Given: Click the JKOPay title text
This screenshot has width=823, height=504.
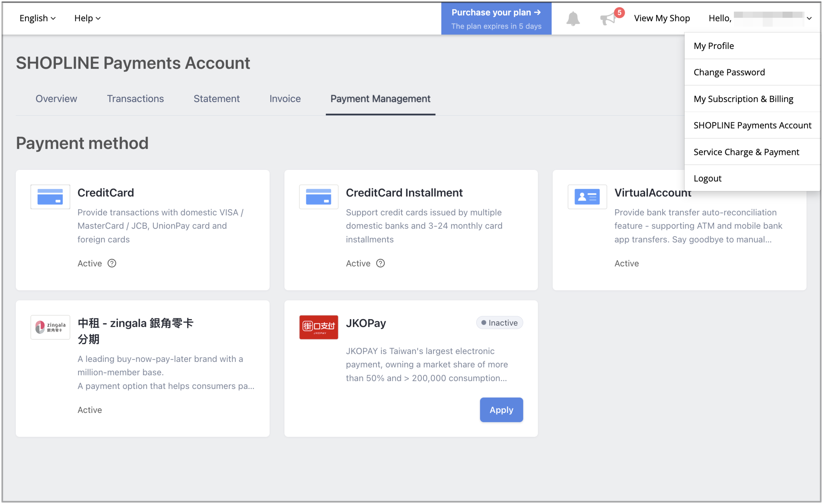Looking at the screenshot, I should click(x=366, y=323).
